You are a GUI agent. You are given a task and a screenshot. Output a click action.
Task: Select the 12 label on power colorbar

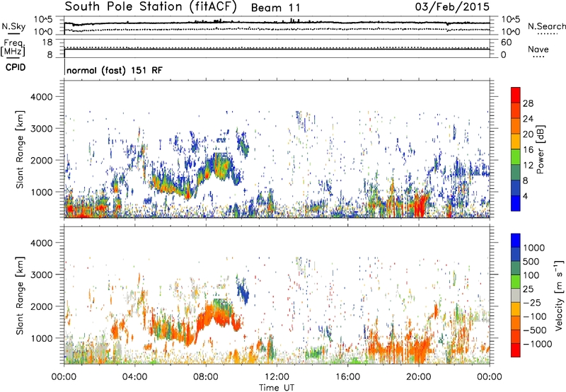pos(528,166)
